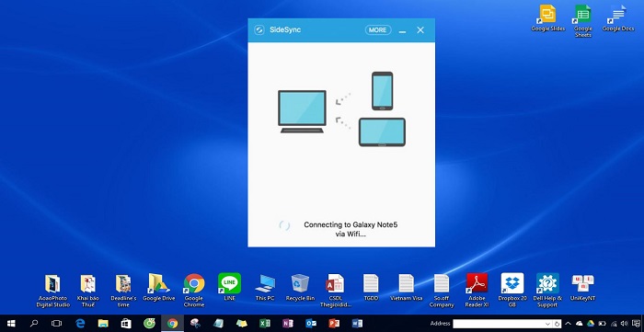Open the Google Sheets desktop shortcut
This screenshot has width=644, height=332.
[x=582, y=21]
